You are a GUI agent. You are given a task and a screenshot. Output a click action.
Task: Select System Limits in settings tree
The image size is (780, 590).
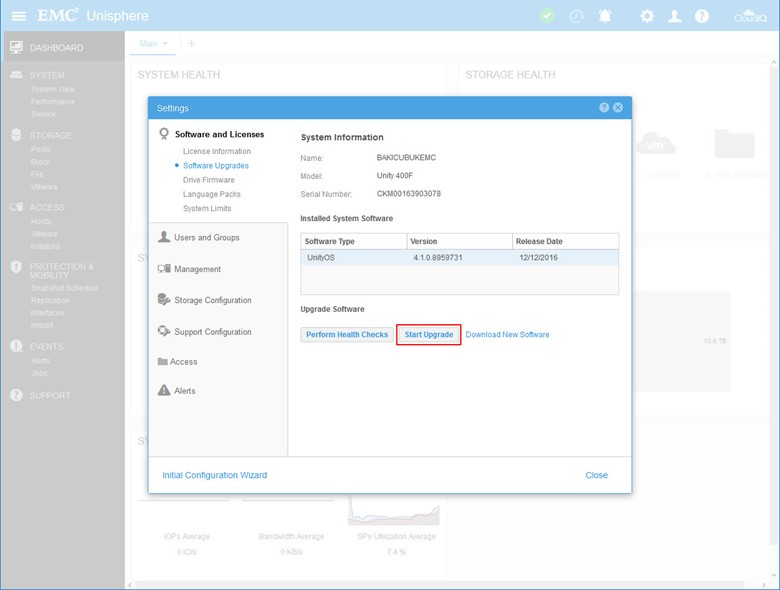pos(207,208)
